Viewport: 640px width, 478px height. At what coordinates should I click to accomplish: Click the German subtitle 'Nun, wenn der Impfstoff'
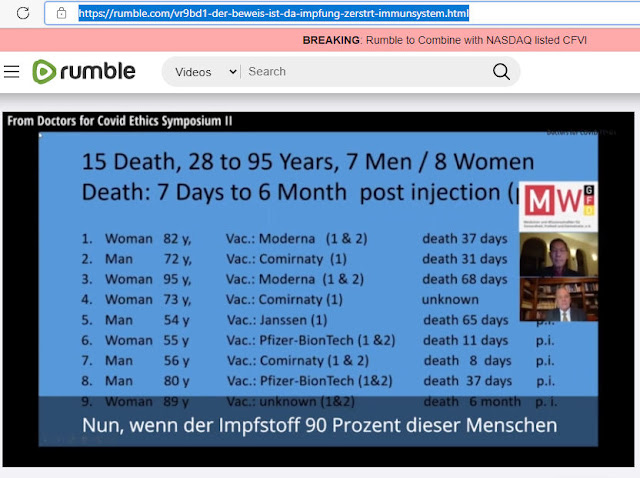(320, 425)
